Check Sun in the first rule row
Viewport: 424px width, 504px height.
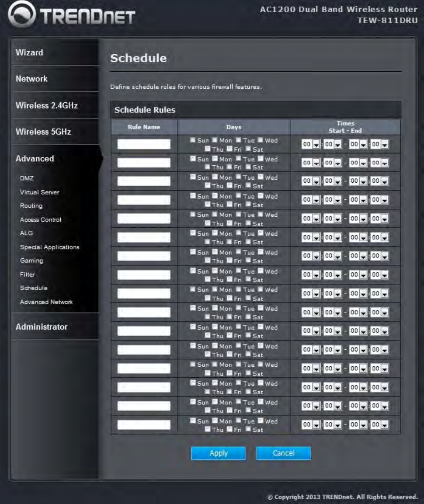193,140
